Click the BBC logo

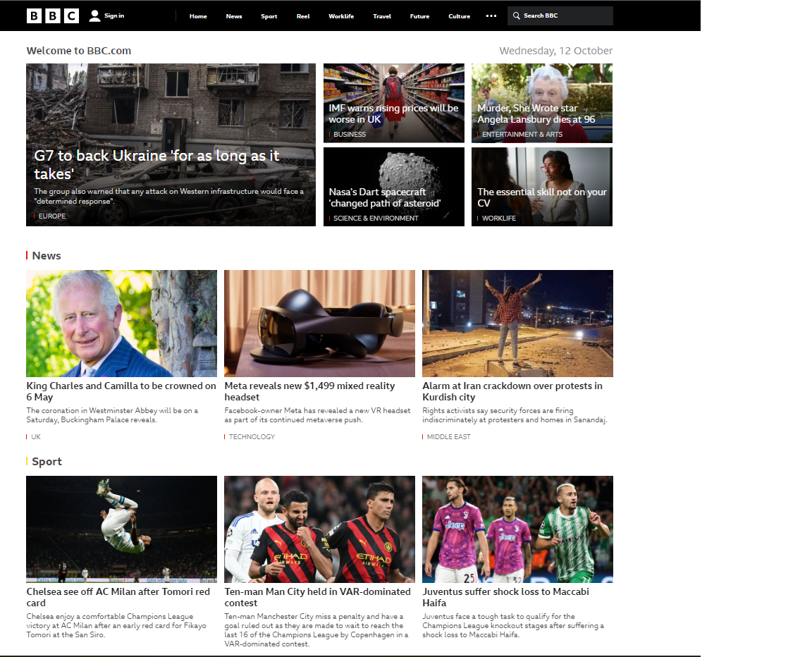click(x=53, y=16)
